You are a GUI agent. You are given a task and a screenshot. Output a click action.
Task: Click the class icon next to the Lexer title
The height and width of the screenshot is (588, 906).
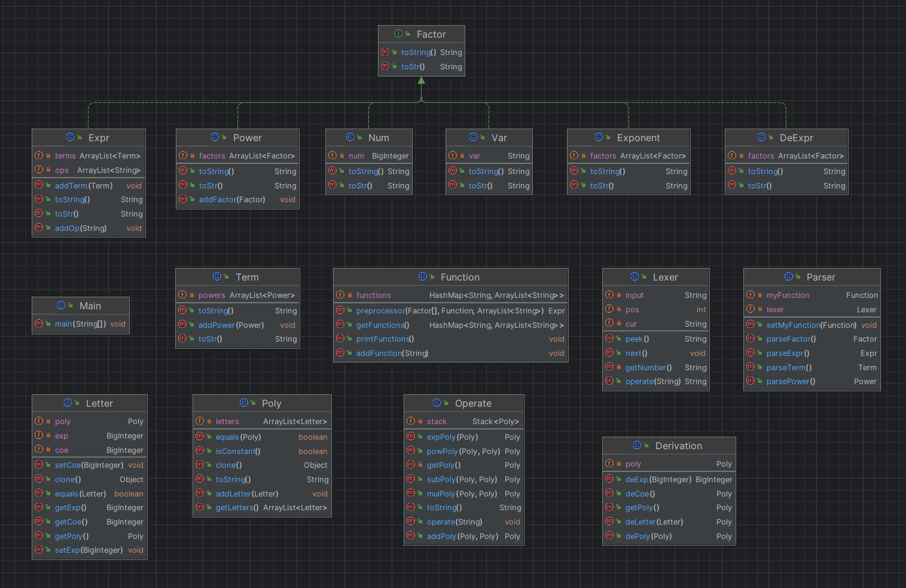(634, 277)
